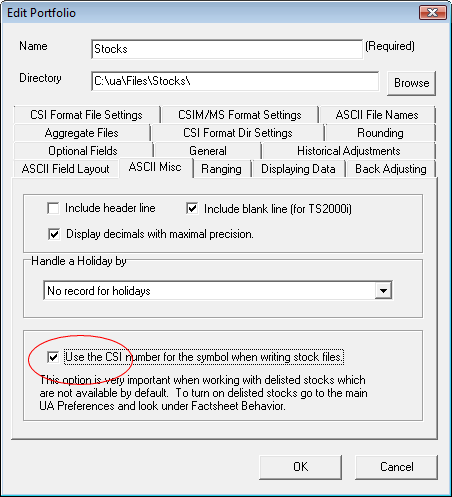Switch to the CSI Format File Settings tab
The height and width of the screenshot is (497, 452).
tap(86, 115)
